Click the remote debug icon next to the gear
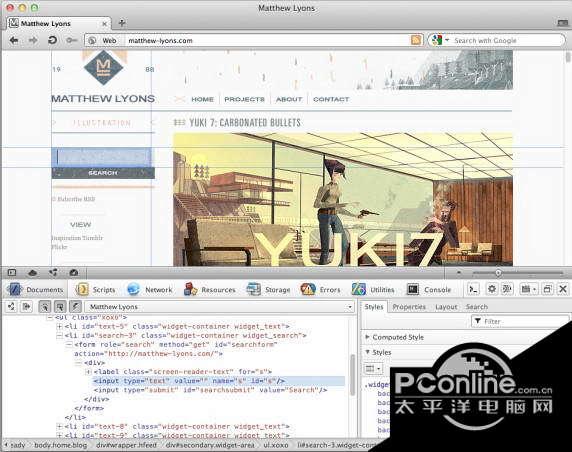This screenshot has width=572, height=452. click(x=507, y=289)
